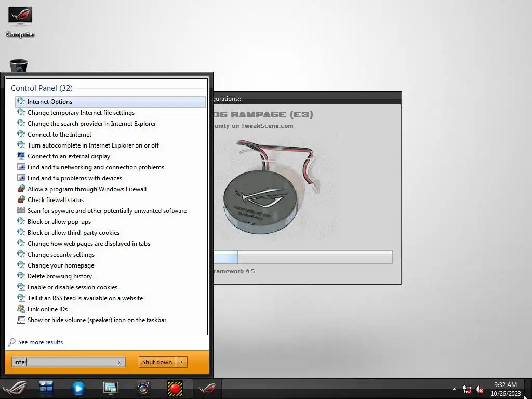Image resolution: width=532 pixels, height=399 pixels.
Task: Click the Control Panel (32) group header
Action: point(42,88)
